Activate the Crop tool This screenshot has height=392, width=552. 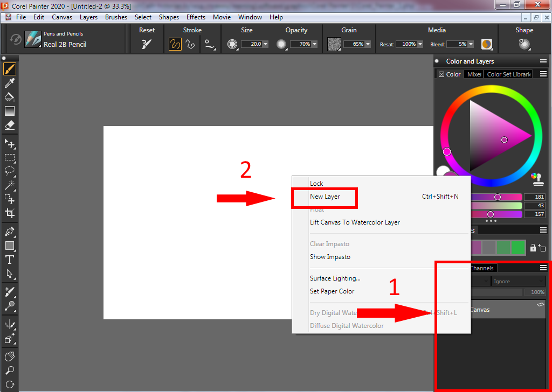(x=9, y=213)
